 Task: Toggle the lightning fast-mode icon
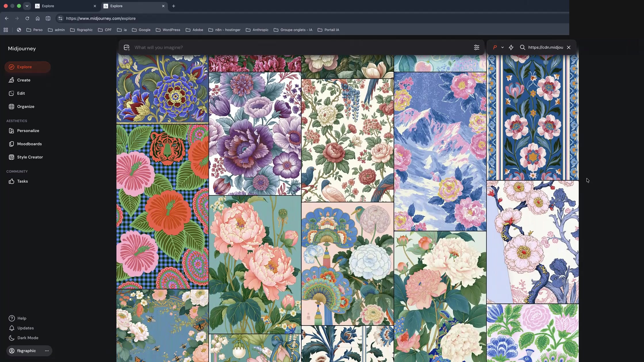511,47
